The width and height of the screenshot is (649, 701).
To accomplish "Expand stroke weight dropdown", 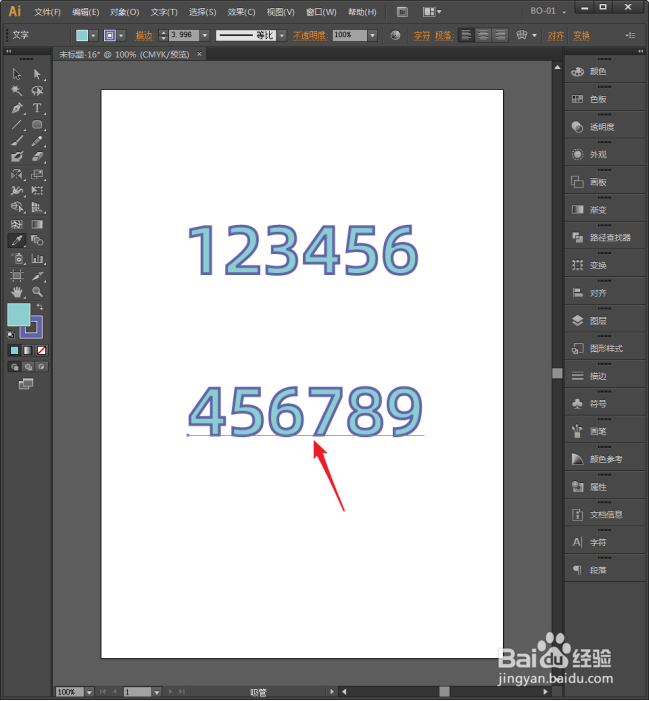I will tap(205, 35).
